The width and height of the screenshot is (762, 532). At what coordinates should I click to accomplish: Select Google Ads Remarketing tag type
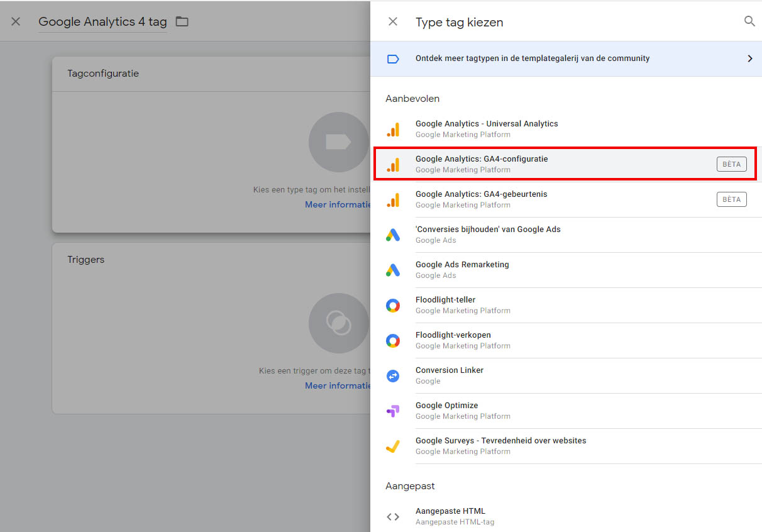[x=462, y=270]
